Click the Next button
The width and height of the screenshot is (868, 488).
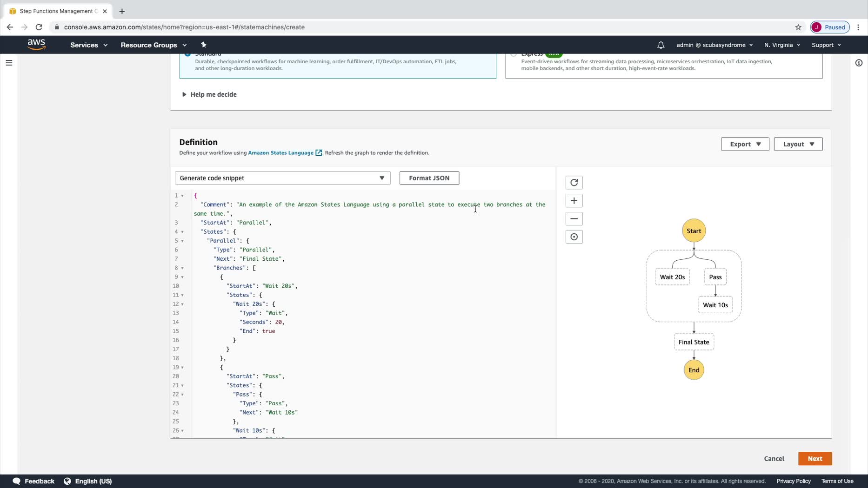pos(814,458)
